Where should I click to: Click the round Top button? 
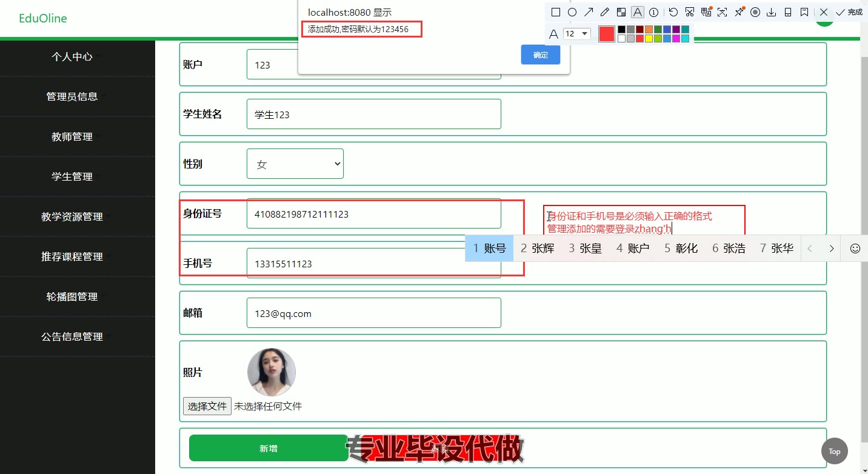tap(835, 451)
